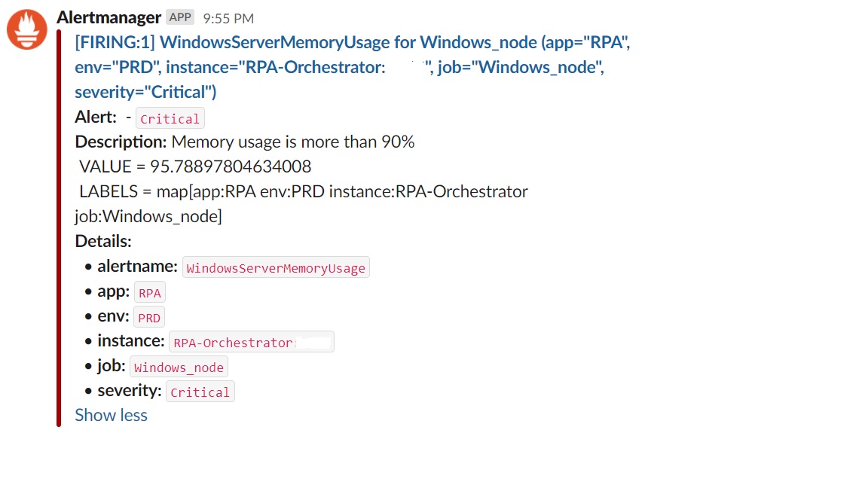Click the RPA app code badge
868x488 pixels.
pyautogui.click(x=149, y=292)
